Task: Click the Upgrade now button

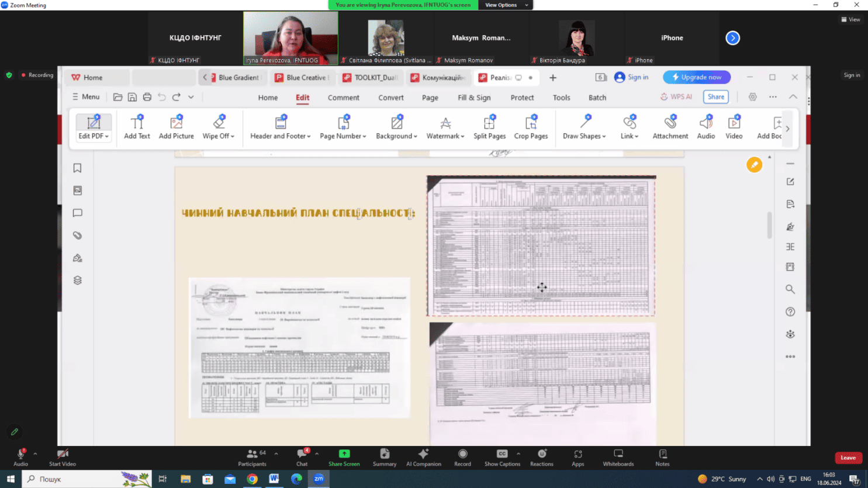Action: pyautogui.click(x=696, y=77)
